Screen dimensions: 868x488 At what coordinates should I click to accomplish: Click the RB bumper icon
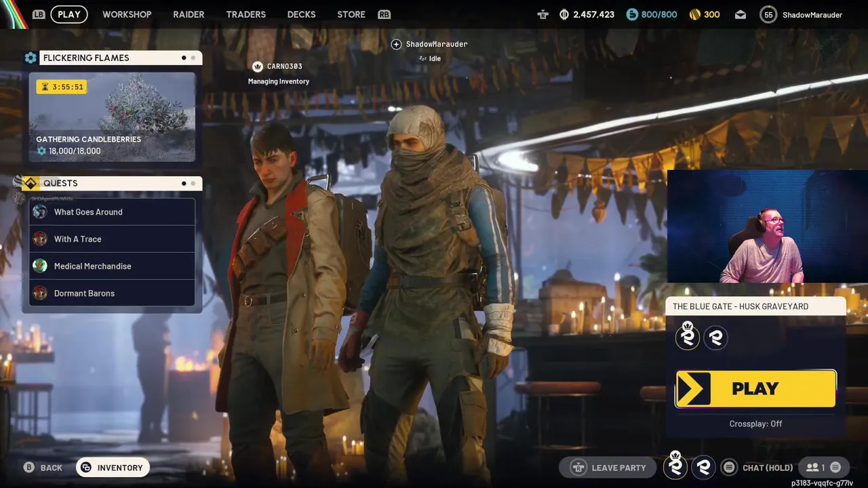[x=384, y=14]
